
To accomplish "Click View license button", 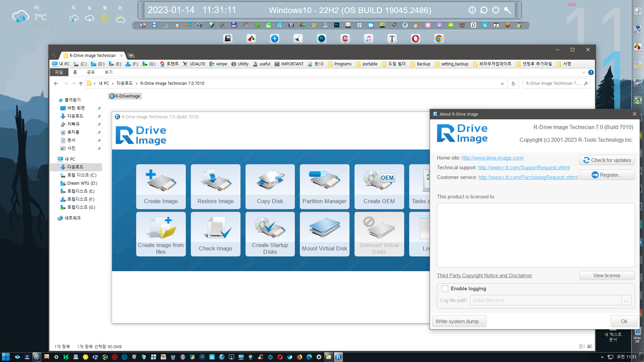I will [607, 276].
